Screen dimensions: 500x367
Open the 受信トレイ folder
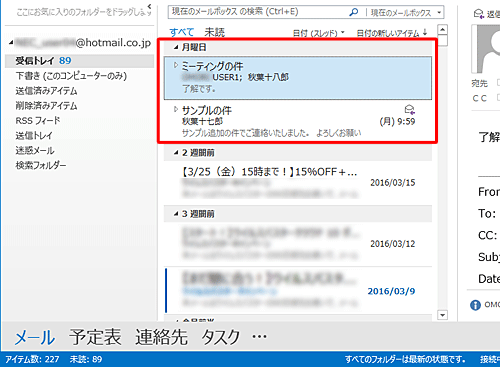(79, 61)
